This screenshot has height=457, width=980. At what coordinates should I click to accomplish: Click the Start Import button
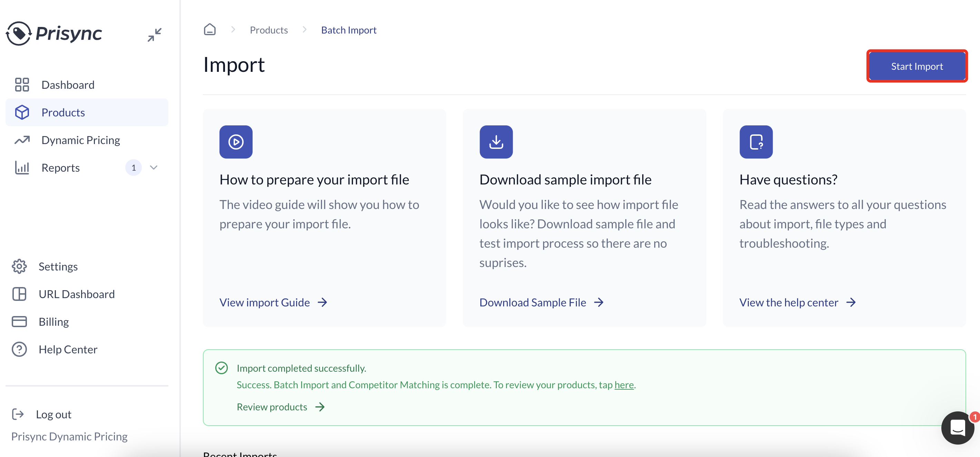pos(917,66)
